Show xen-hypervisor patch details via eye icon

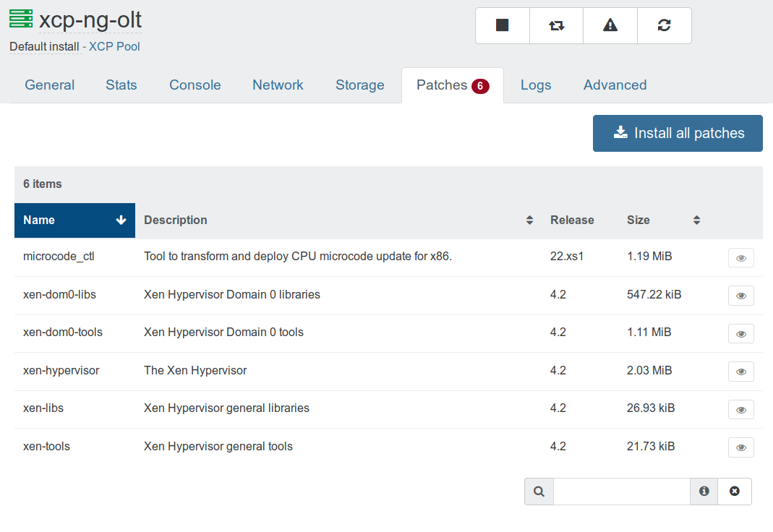[x=741, y=372]
